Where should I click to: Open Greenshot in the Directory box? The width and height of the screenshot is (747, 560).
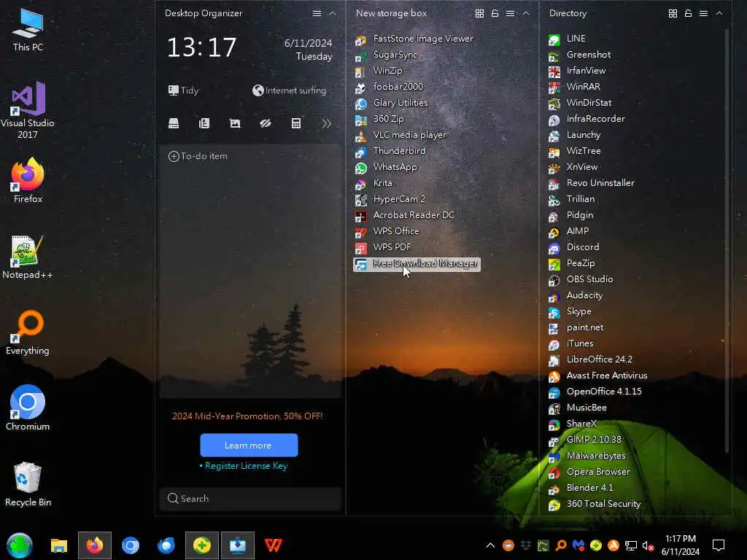click(x=580, y=55)
